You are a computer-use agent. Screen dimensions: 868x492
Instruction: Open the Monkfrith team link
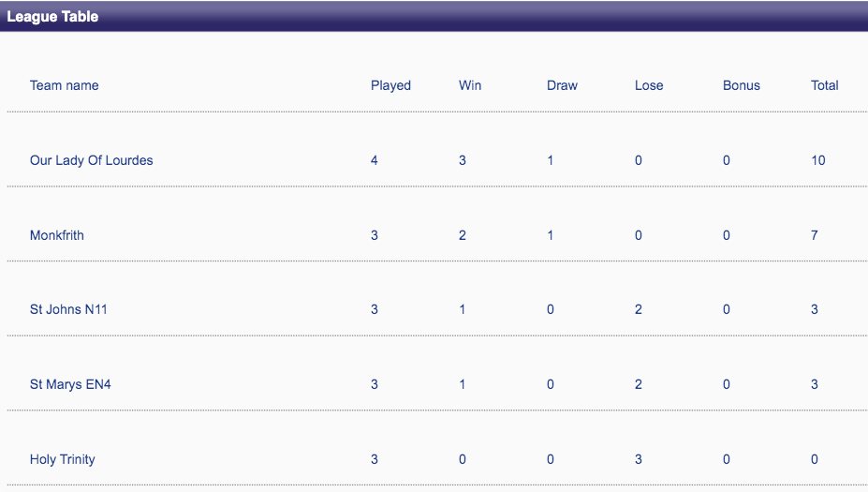coord(56,235)
